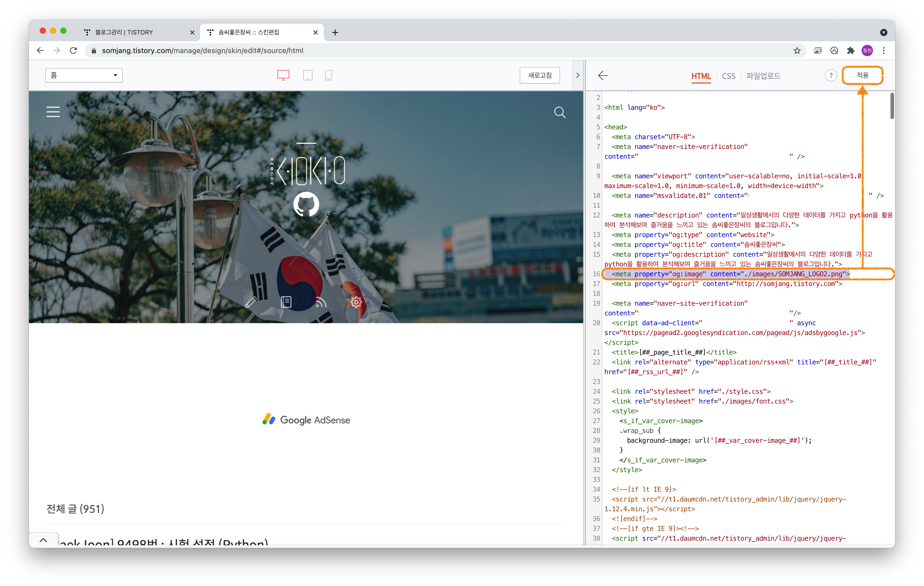Open the 홈 page selector dropdown
The width and height of the screenshot is (924, 586).
(x=84, y=75)
